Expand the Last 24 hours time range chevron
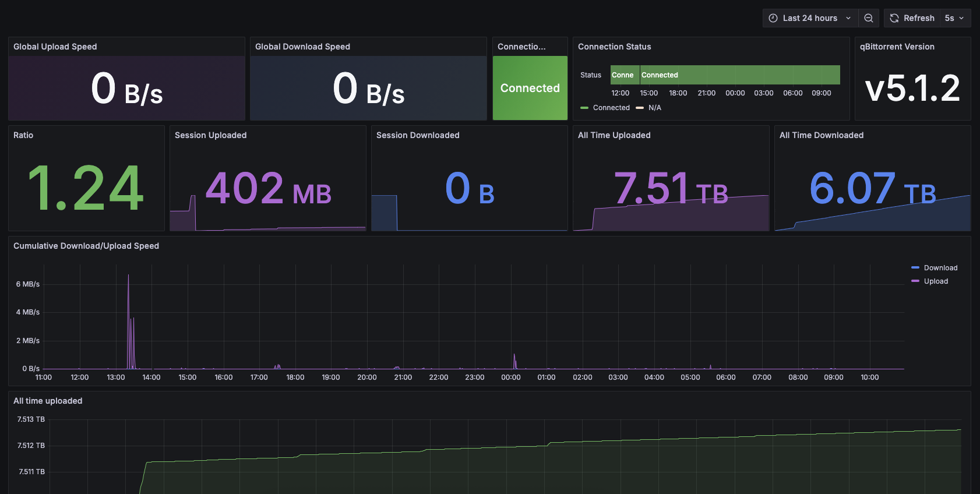Screen dimensions: 980x494 (x=848, y=18)
